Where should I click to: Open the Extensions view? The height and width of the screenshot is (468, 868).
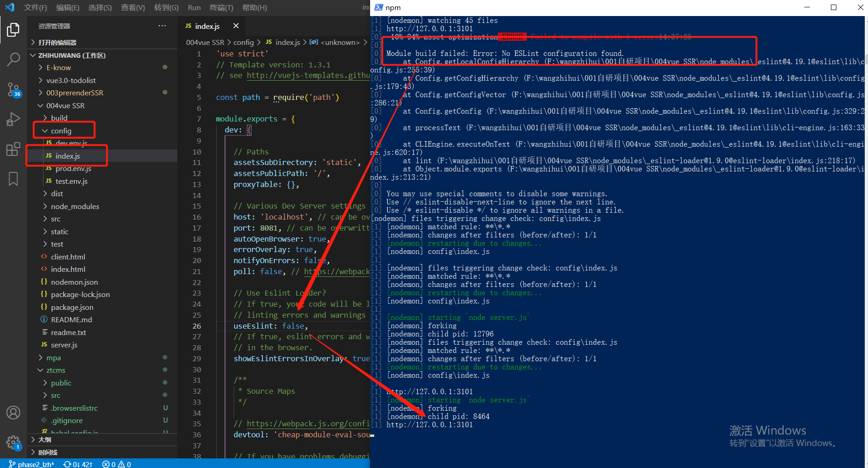13,149
